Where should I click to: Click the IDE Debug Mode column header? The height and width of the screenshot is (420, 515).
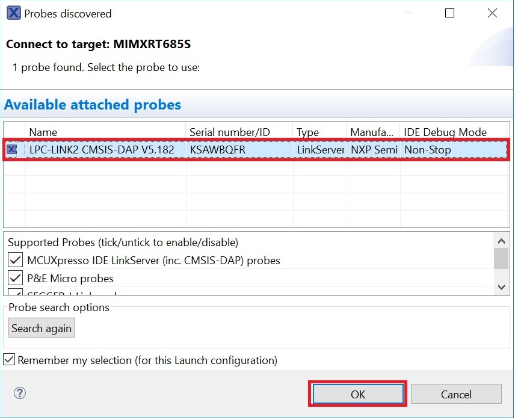click(x=451, y=132)
